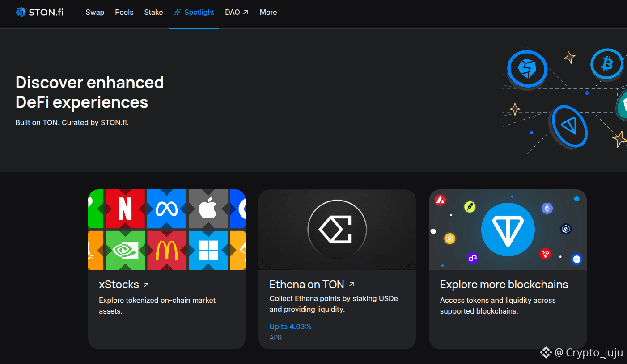Click the Apple tile in xStocks banner

tap(208, 209)
